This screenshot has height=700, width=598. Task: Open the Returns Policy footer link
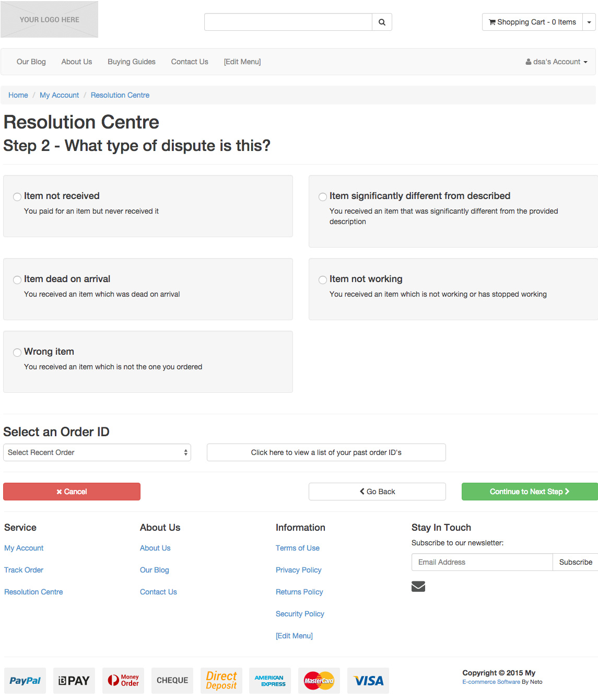pos(299,592)
